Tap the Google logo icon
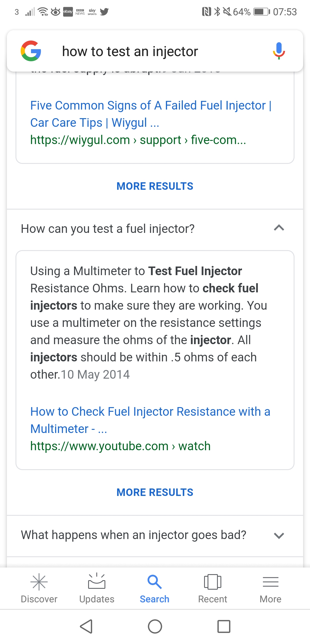The width and height of the screenshot is (310, 644). click(x=31, y=51)
